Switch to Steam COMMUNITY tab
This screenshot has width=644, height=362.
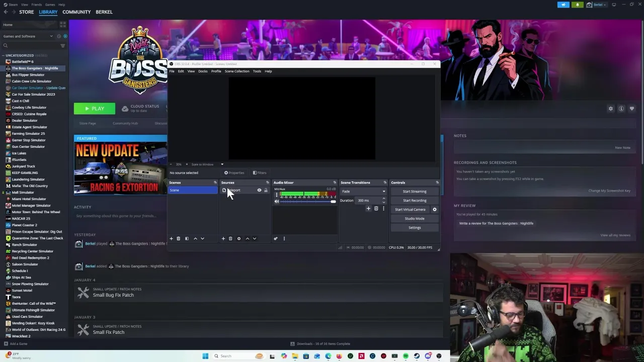click(76, 12)
